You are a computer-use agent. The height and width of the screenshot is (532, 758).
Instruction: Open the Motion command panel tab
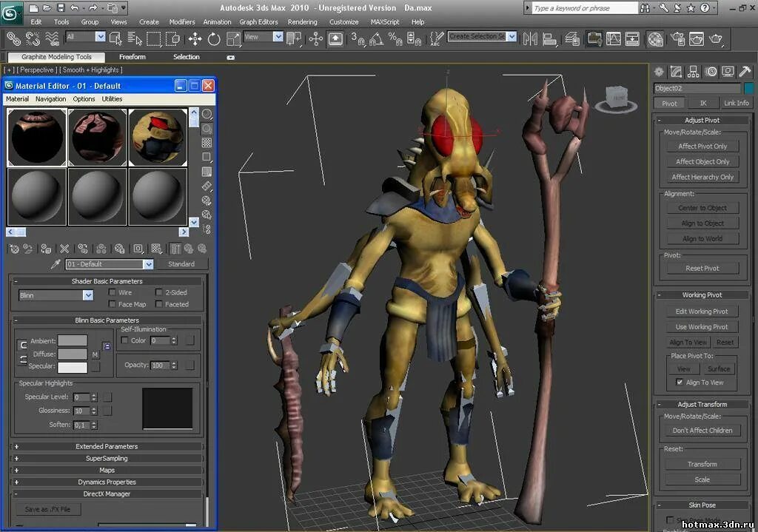(x=711, y=72)
